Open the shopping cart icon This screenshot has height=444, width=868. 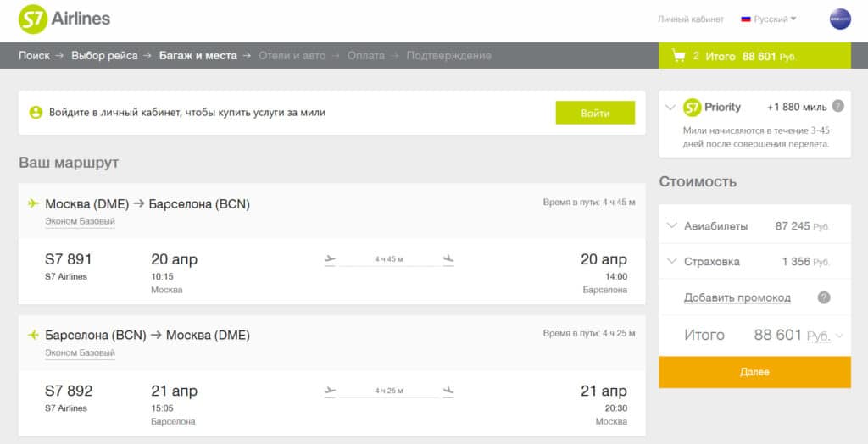678,56
